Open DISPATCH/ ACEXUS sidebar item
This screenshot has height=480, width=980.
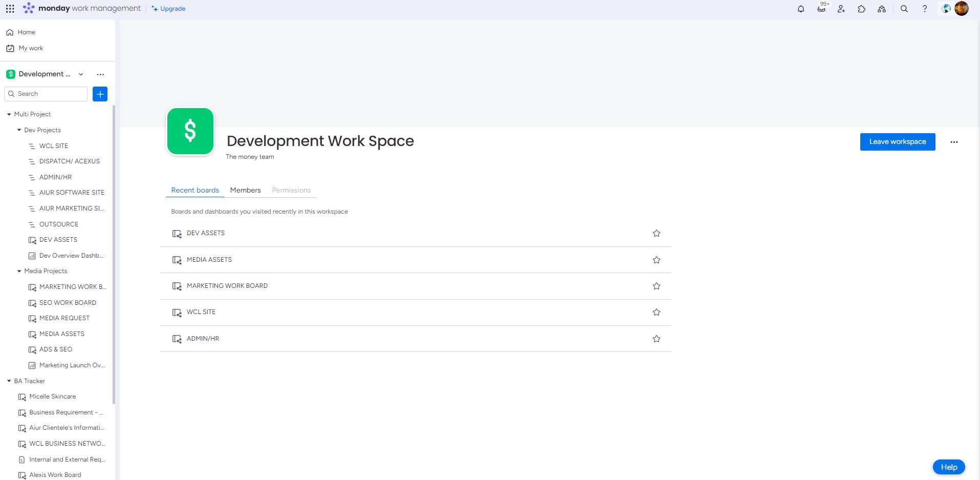pos(70,161)
